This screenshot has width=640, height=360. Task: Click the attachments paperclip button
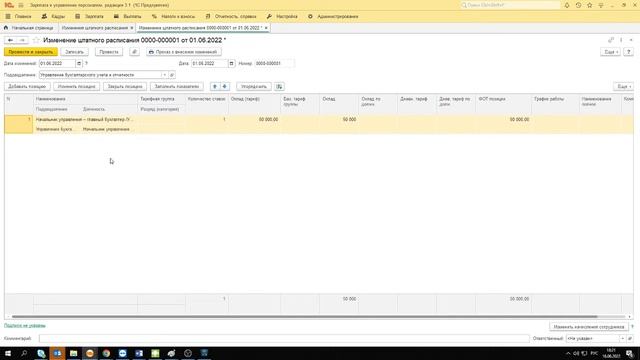(134, 52)
